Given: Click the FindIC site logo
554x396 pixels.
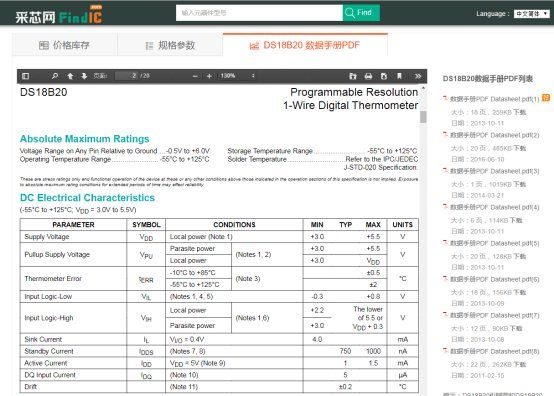Looking at the screenshot, I should (59, 16).
